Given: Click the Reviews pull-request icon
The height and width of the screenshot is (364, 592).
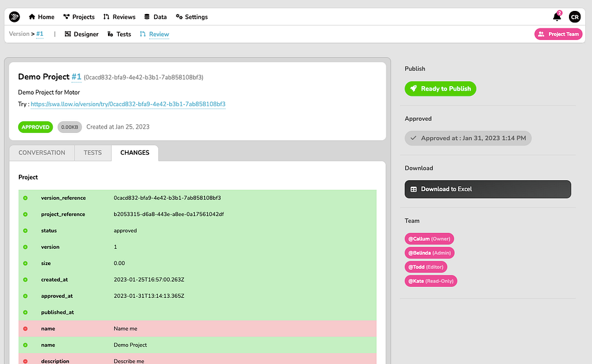Looking at the screenshot, I should click(107, 16).
